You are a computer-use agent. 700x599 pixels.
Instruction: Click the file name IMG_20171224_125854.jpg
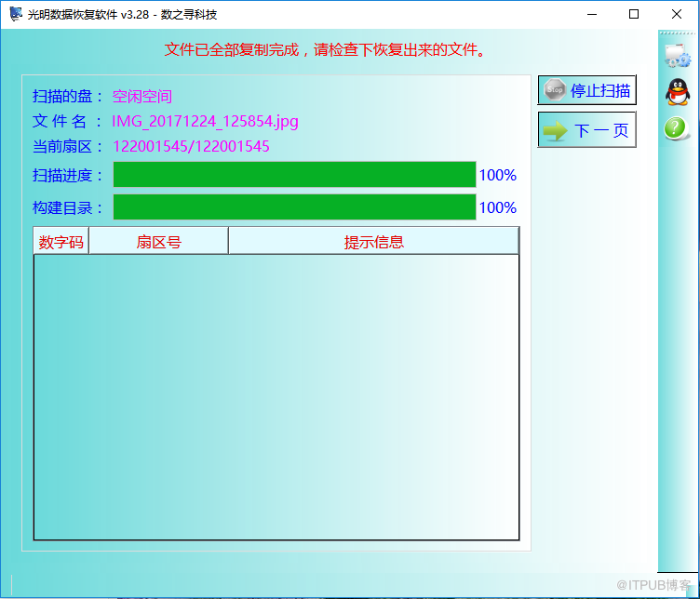click(x=205, y=121)
